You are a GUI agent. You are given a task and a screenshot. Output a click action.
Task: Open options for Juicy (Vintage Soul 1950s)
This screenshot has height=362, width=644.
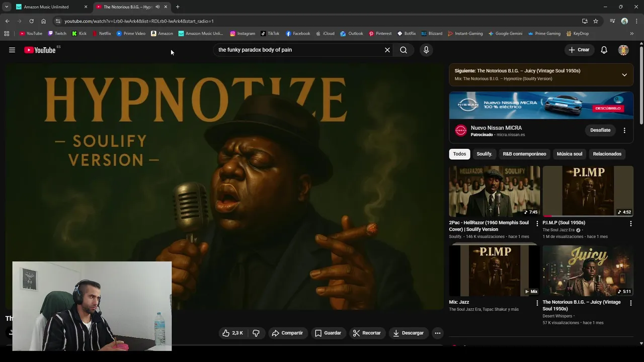coord(630,303)
